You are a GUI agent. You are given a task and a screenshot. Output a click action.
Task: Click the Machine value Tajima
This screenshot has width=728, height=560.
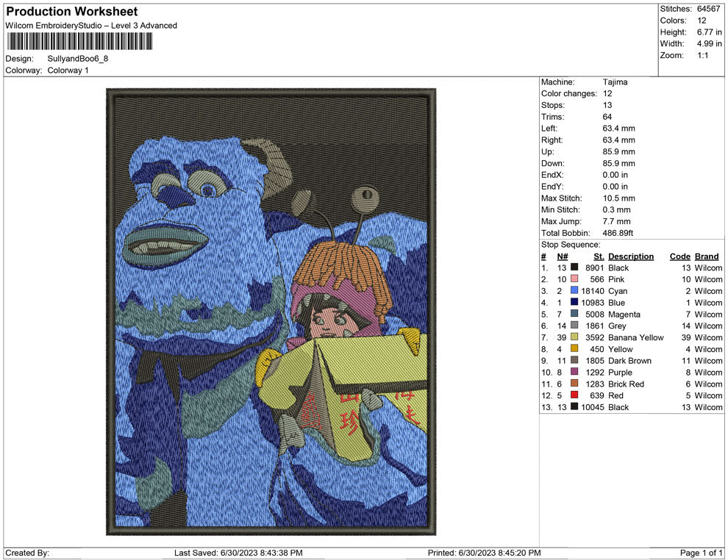click(x=615, y=82)
